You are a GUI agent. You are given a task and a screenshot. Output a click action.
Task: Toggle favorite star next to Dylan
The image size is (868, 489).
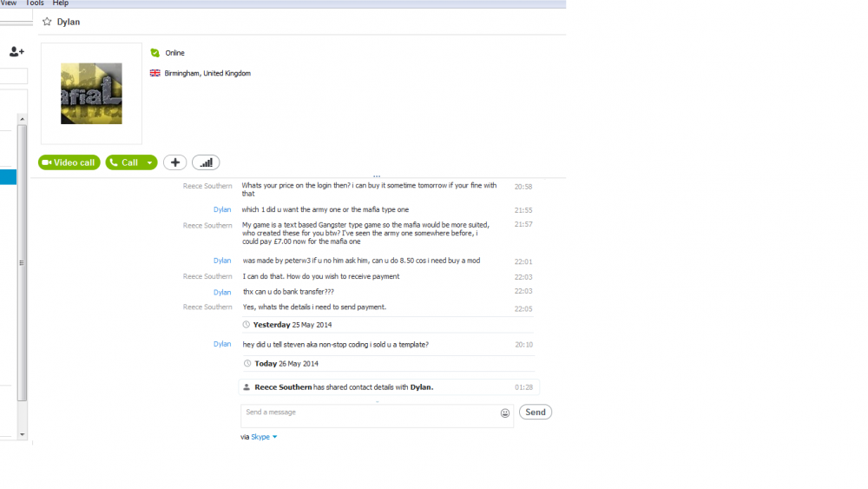(x=47, y=22)
